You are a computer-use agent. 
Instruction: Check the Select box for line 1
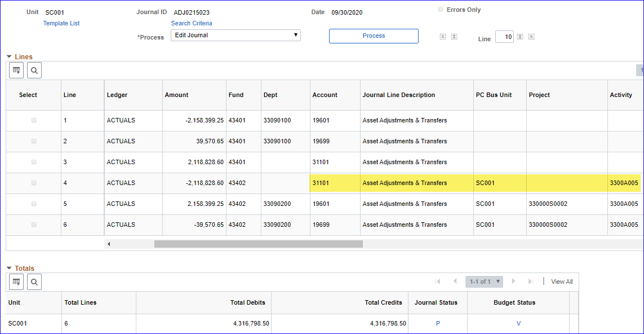(34, 120)
